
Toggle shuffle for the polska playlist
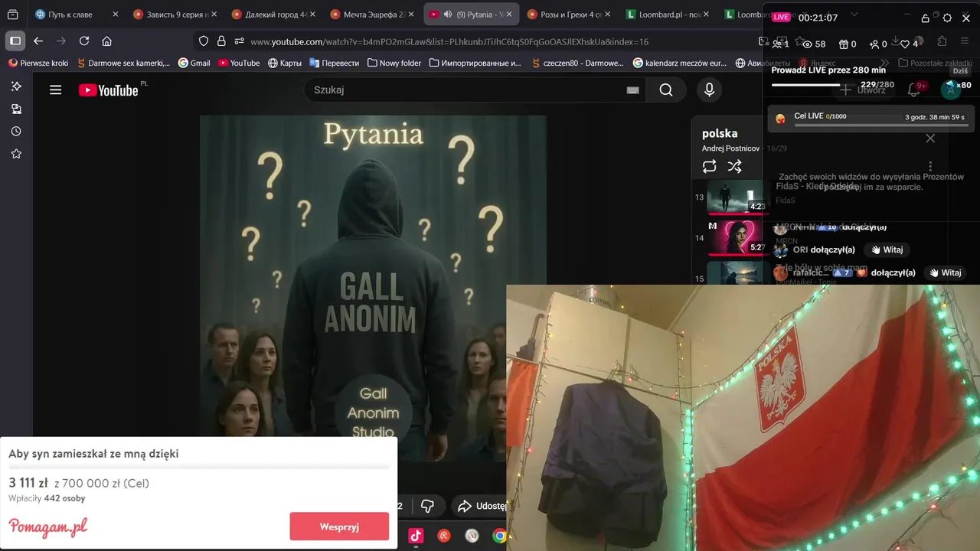point(734,166)
